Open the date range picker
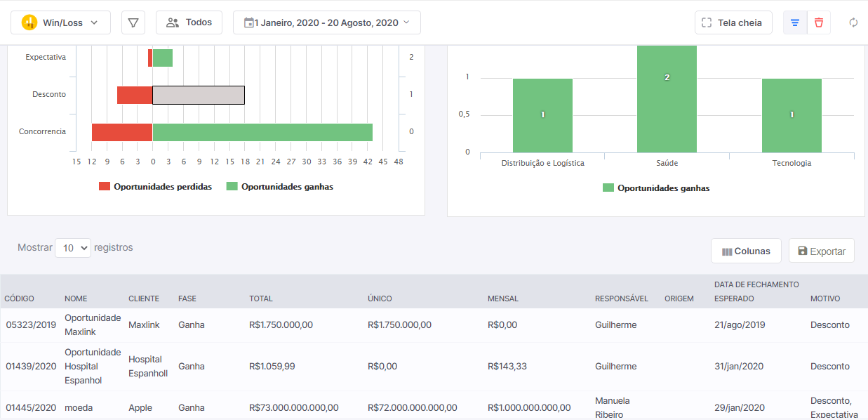Viewport: 868px width, 420px height. [x=326, y=22]
